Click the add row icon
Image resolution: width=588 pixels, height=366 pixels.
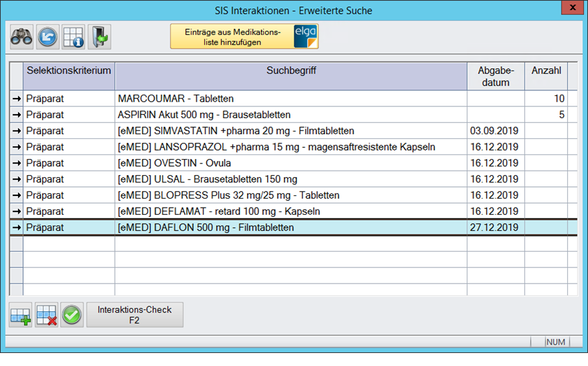click(x=21, y=315)
